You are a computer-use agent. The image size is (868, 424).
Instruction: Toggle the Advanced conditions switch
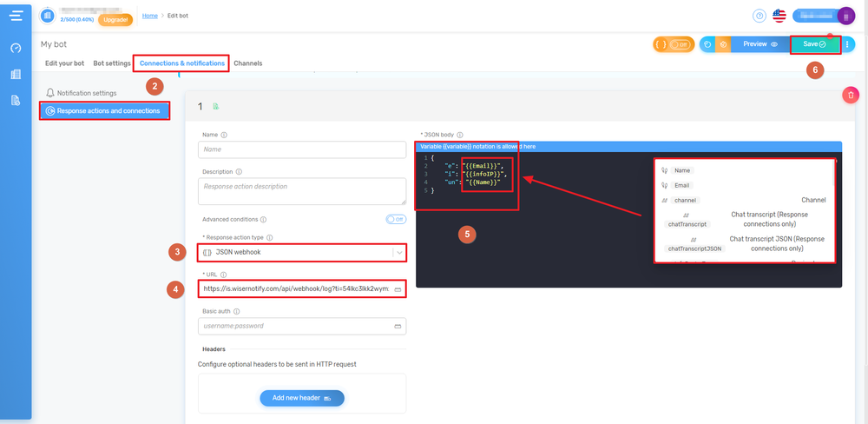click(396, 220)
